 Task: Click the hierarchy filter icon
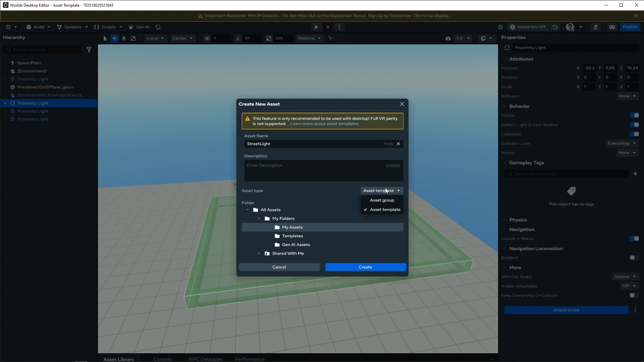(x=89, y=50)
